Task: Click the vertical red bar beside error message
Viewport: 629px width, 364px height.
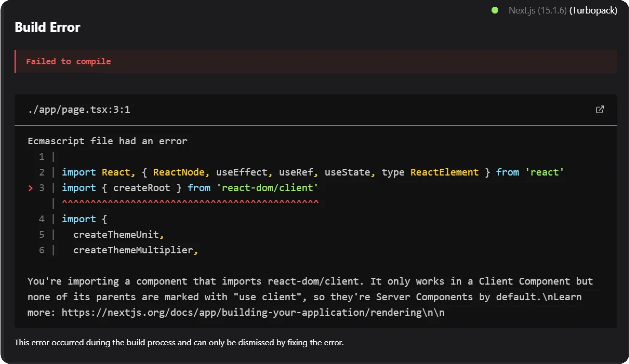Action: pyautogui.click(x=15, y=61)
